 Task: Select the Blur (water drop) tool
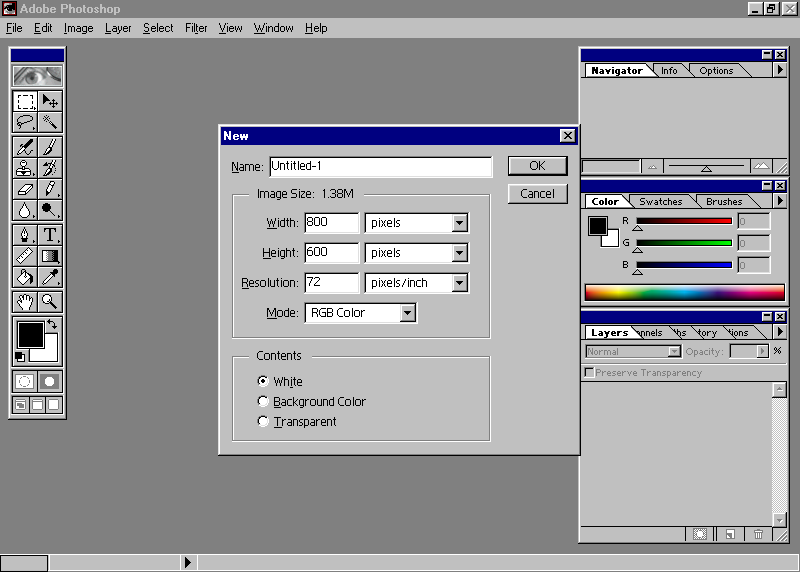pyautogui.click(x=24, y=210)
